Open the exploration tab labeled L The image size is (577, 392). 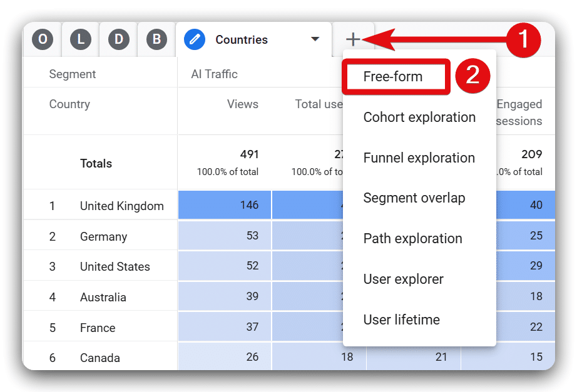pyautogui.click(x=80, y=39)
